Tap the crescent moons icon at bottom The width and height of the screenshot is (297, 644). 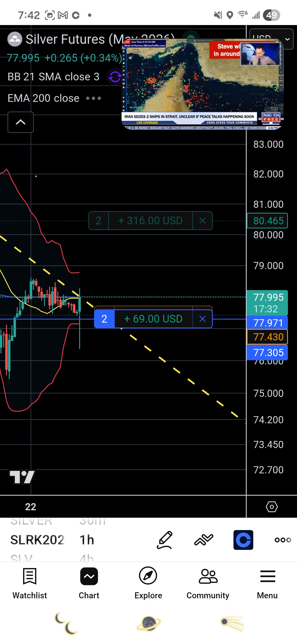point(66,624)
